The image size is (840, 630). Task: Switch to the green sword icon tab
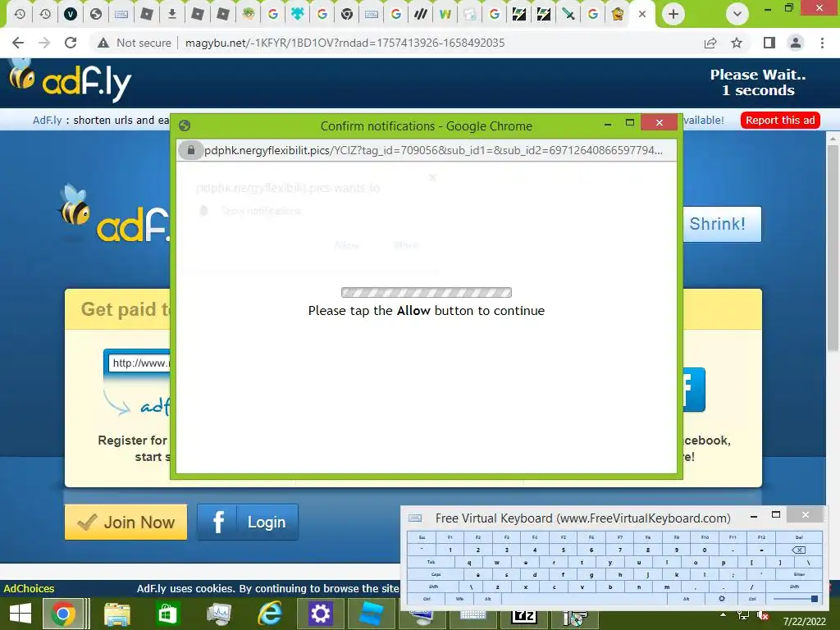[x=568, y=14]
